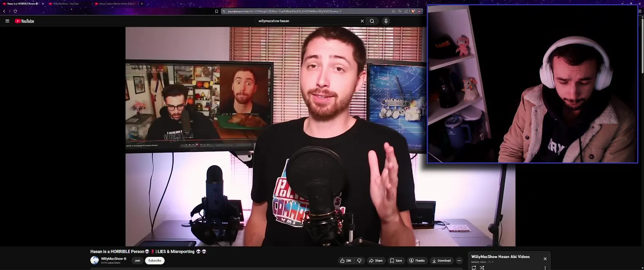644x270 pixels.
Task: Open playlist options three-dot menu
Action: pyautogui.click(x=545, y=268)
